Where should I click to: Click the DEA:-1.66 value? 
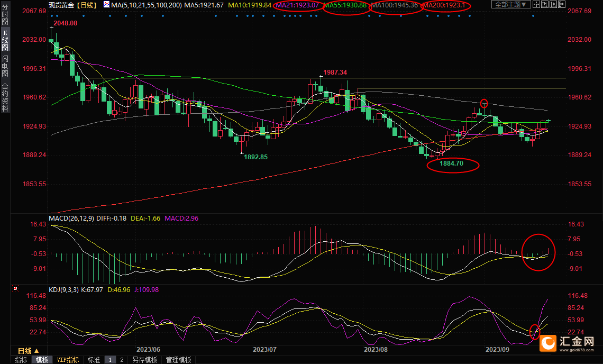coord(145,218)
